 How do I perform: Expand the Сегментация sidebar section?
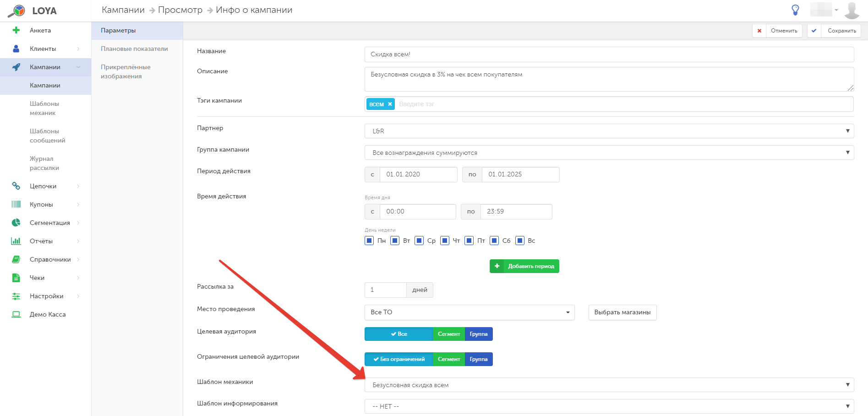78,223
